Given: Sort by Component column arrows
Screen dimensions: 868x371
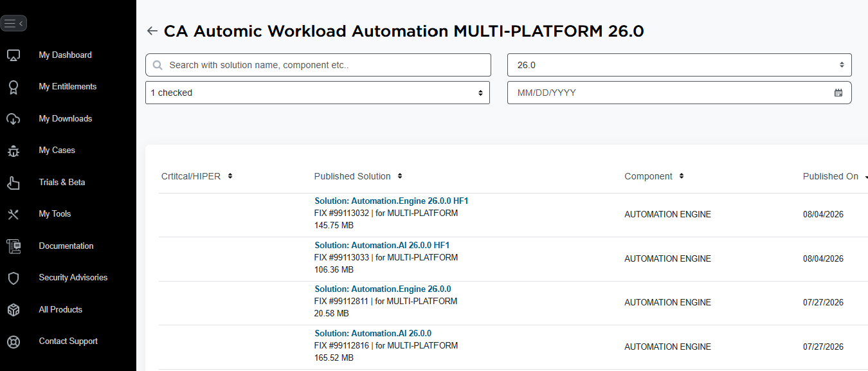Looking at the screenshot, I should [682, 176].
